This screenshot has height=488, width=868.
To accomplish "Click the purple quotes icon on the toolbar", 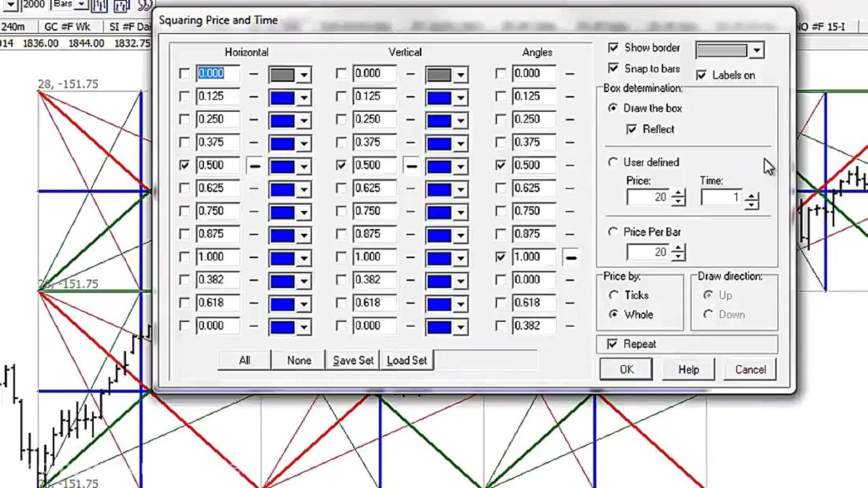I will pos(144,5).
